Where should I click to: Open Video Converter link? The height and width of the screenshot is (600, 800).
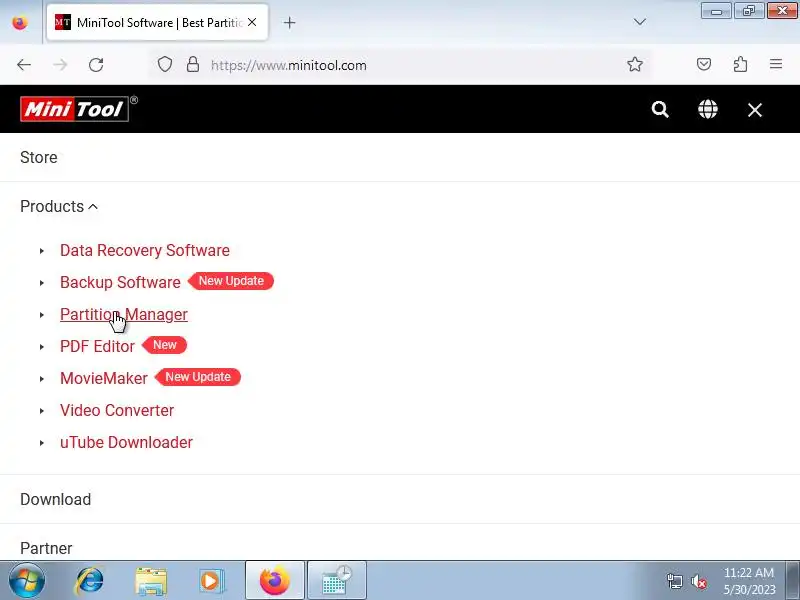tap(117, 411)
